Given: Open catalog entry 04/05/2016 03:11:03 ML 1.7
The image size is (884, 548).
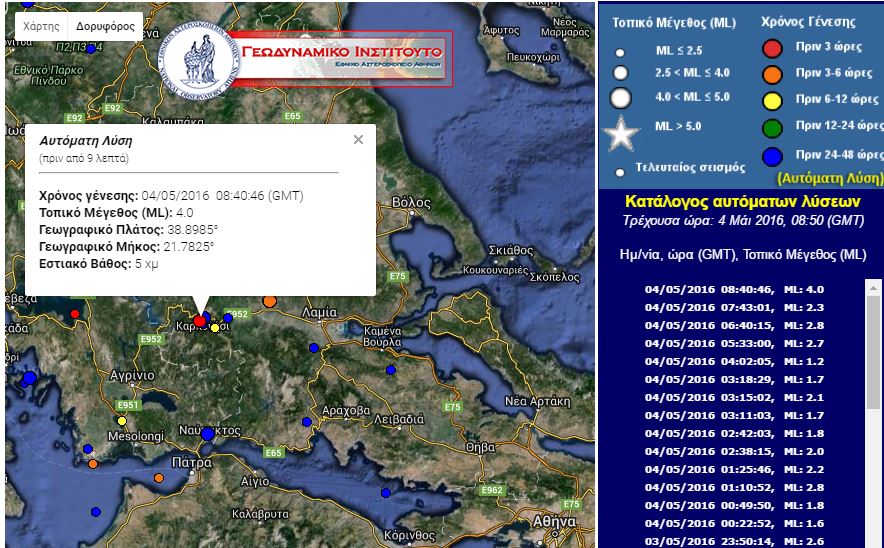Looking at the screenshot, I should tap(734, 416).
